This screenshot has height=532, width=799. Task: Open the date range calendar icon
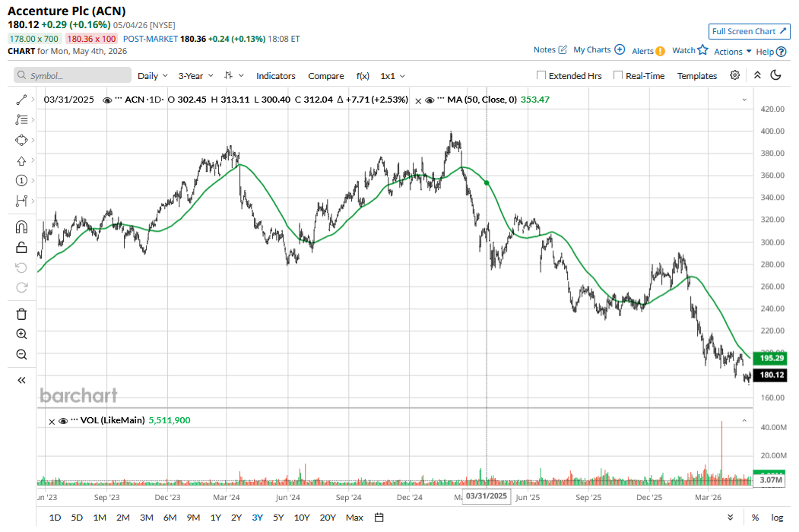coord(379,518)
